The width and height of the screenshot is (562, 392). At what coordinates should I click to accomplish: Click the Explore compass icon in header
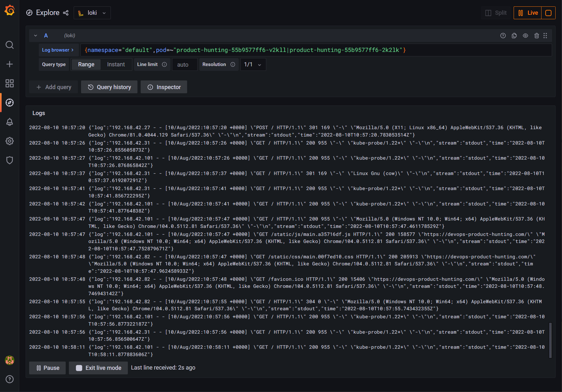click(x=29, y=13)
